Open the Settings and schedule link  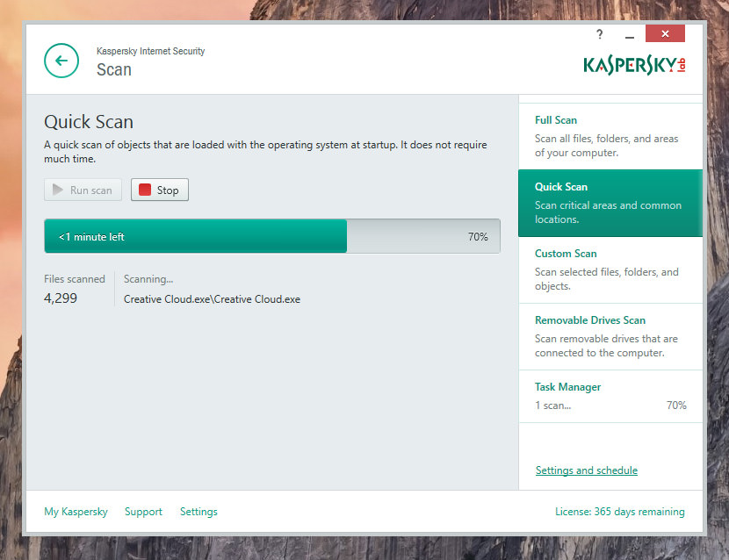(586, 470)
